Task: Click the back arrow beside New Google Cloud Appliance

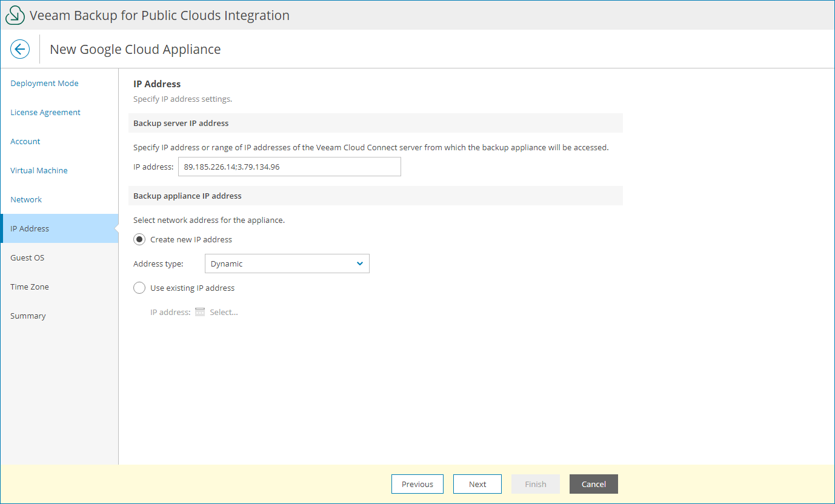Action: coord(20,49)
